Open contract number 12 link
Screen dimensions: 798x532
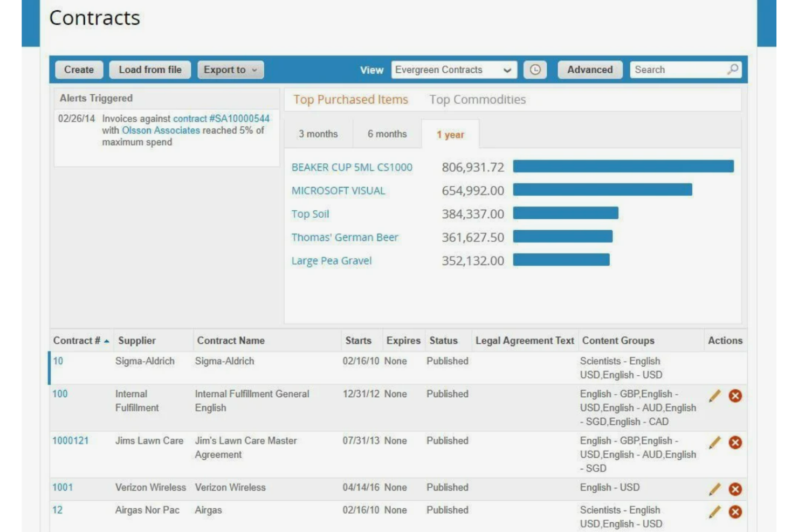57,510
